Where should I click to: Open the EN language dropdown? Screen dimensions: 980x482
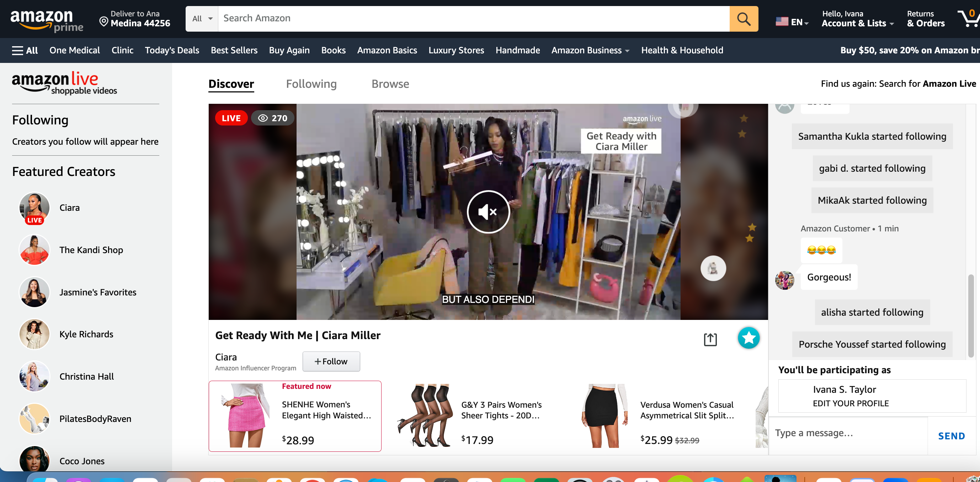[792, 22]
